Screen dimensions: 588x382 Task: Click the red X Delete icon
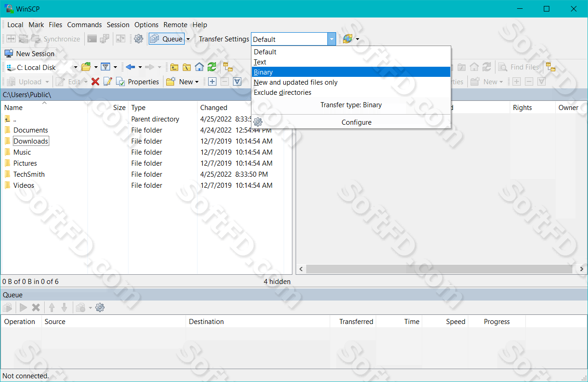[x=95, y=82]
